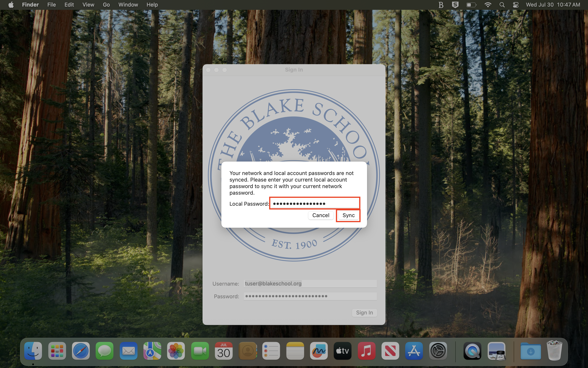
Task: Open the Messages app
Action: pos(105,351)
